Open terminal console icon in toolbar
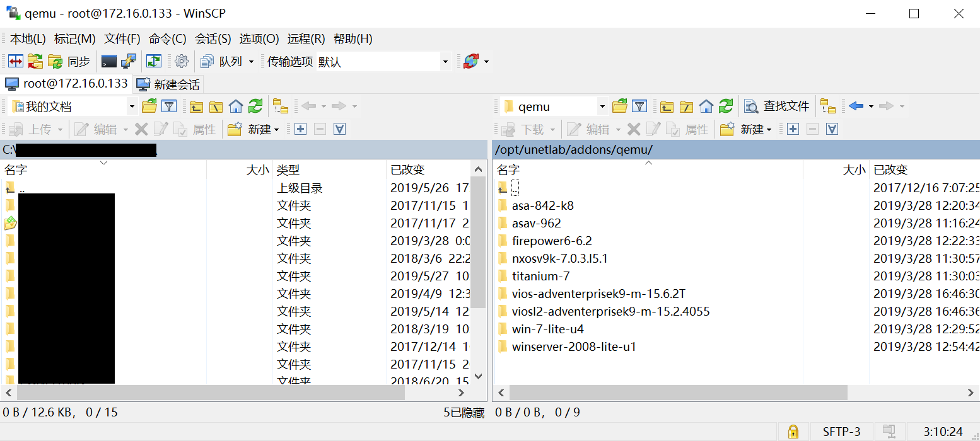The width and height of the screenshot is (980, 441). tap(109, 61)
